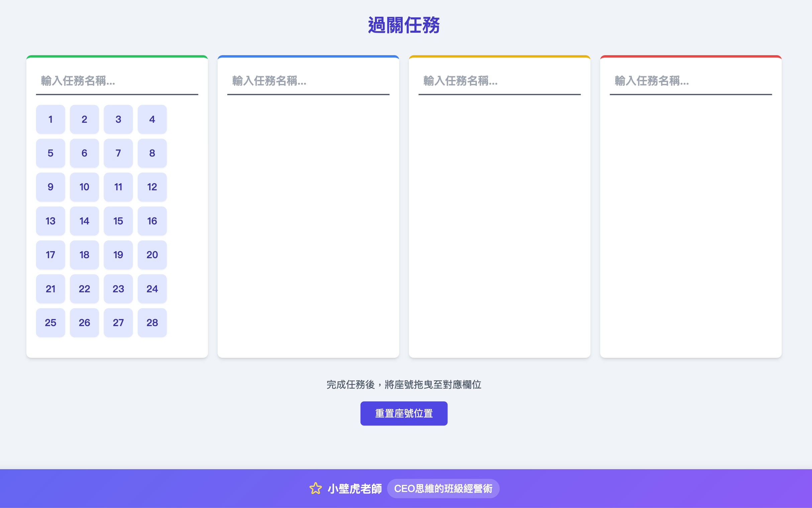The width and height of the screenshot is (812, 508).
Task: Click the reset seat numbers button (重置座號位置)
Action: 403,413
